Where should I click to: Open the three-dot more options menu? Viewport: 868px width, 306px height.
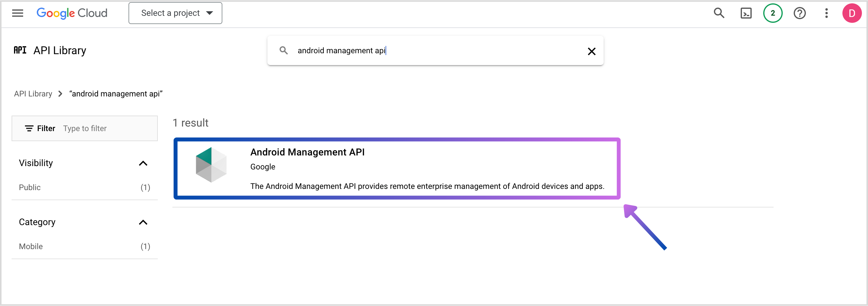(x=826, y=13)
